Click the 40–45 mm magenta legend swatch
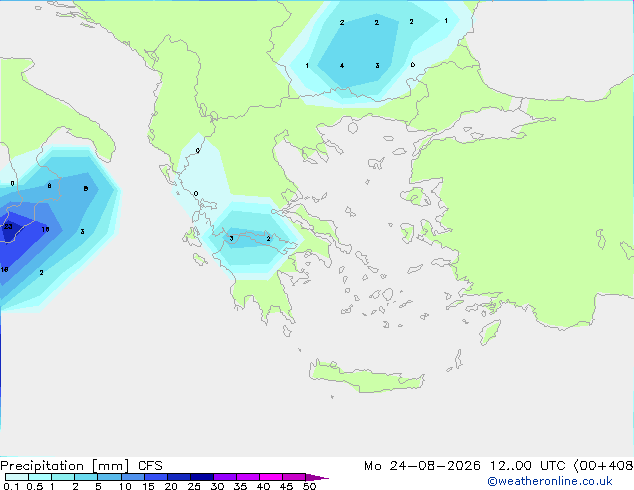The width and height of the screenshot is (634, 490). pos(271,477)
